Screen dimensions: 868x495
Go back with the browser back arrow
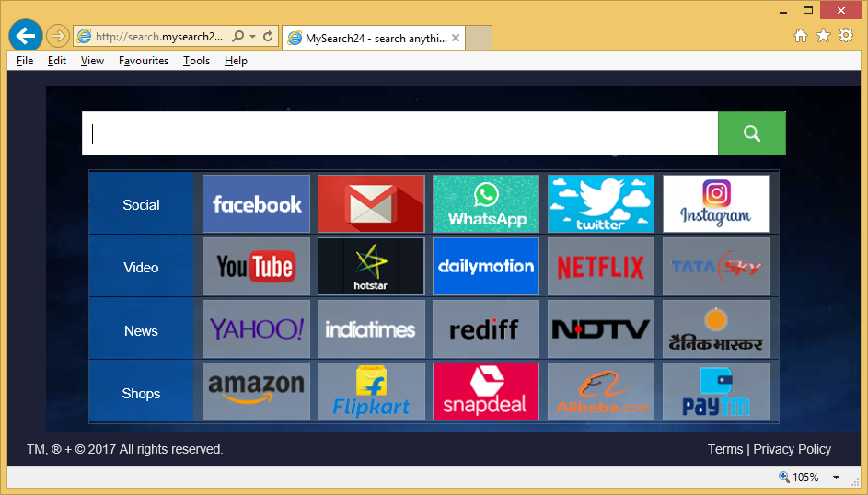click(x=26, y=37)
